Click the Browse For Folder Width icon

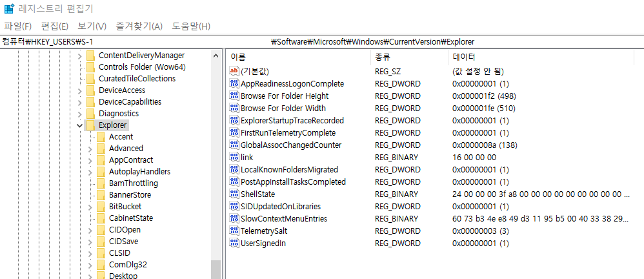click(x=234, y=108)
